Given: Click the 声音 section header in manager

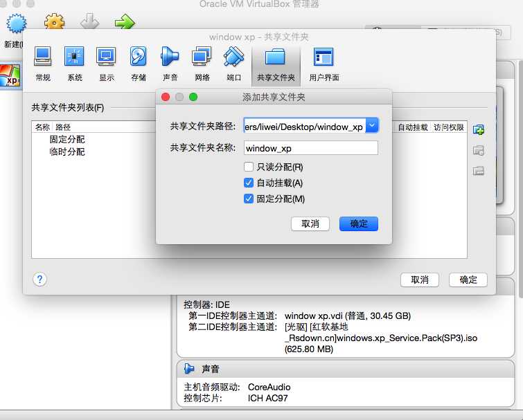Looking at the screenshot, I should click(346, 369).
